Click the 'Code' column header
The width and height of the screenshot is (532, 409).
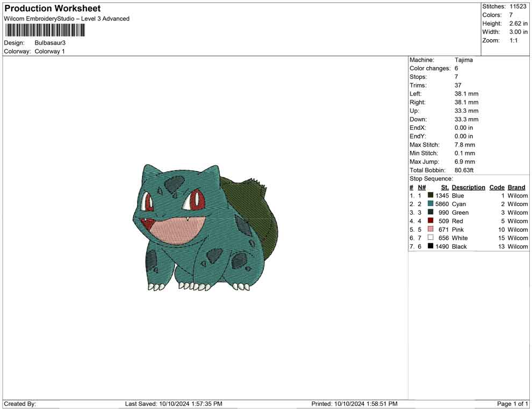(497, 187)
